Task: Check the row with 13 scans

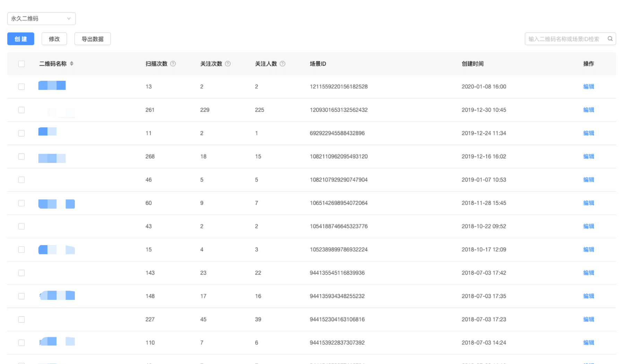Action: click(x=21, y=87)
